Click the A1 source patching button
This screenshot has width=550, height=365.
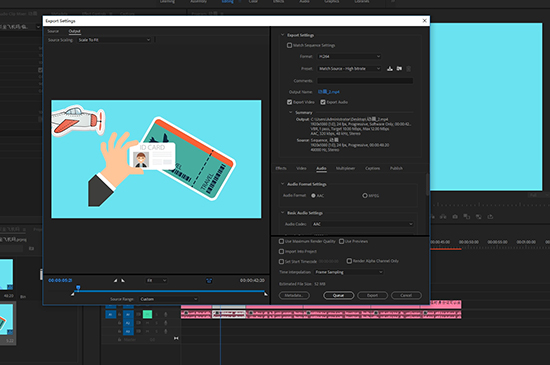(110, 315)
